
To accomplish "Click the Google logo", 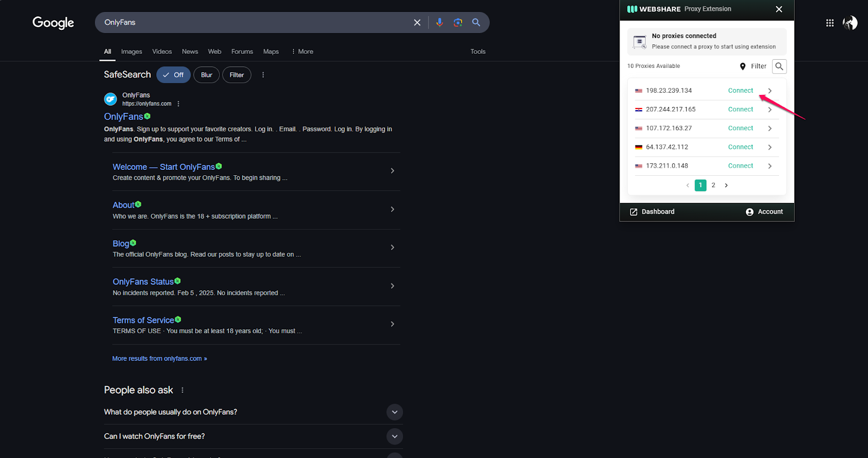I will (x=53, y=22).
